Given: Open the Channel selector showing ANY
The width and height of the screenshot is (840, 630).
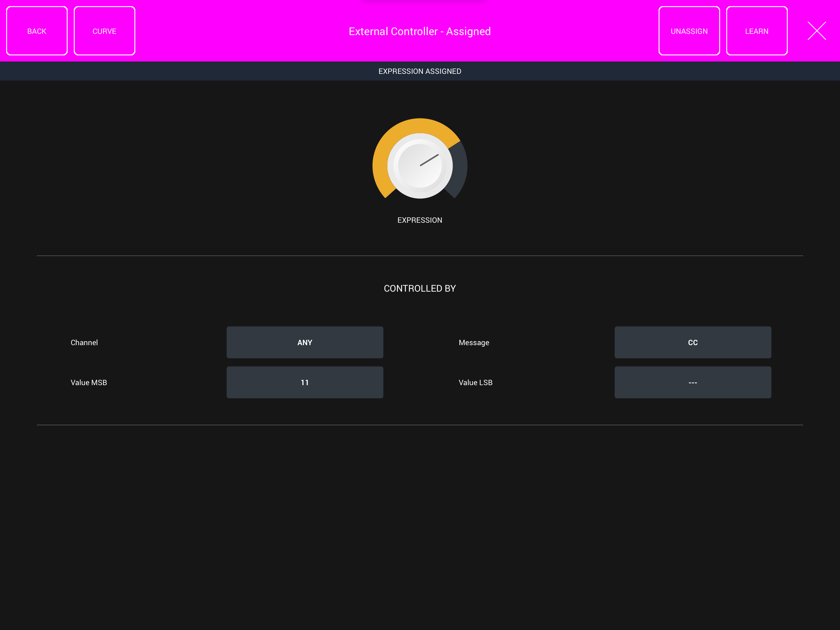Looking at the screenshot, I should pos(305,342).
